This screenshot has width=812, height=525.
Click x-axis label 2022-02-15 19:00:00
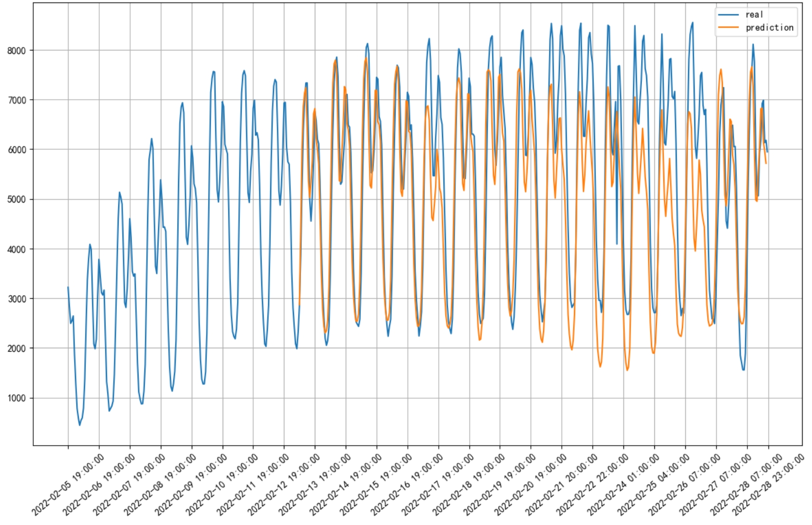pos(377,485)
